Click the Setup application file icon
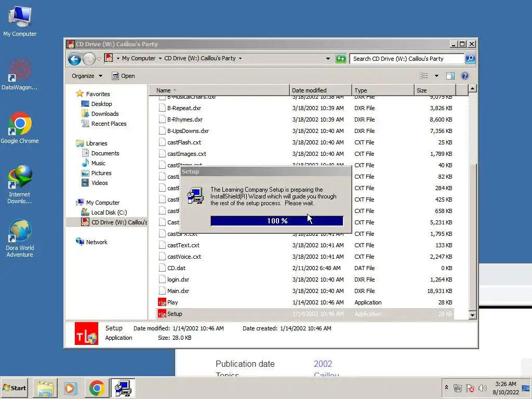The height and width of the screenshot is (399, 532). coord(162,314)
